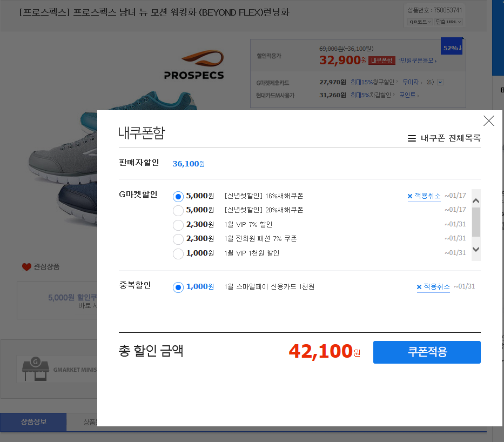Viewport: 504px width, 442px height.
Task: Switch to the 상품정보 tab
Action: coord(33,422)
